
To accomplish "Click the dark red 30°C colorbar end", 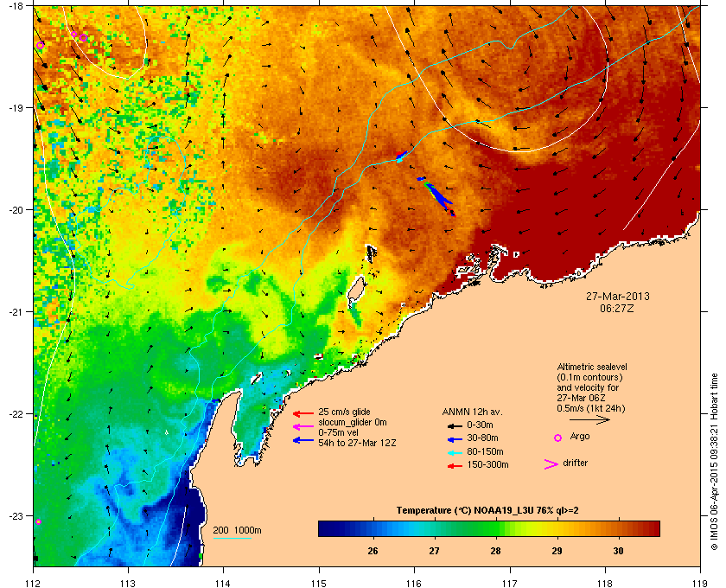I will coord(651,528).
